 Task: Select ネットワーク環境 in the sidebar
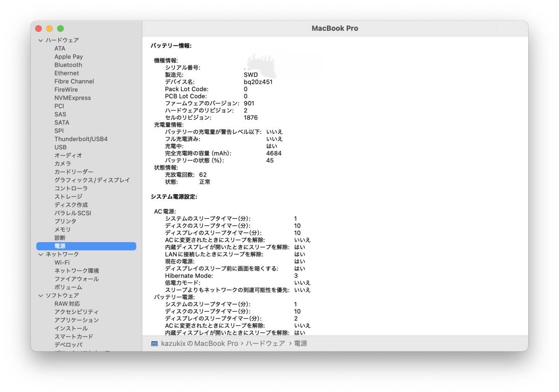pyautogui.click(x=76, y=271)
